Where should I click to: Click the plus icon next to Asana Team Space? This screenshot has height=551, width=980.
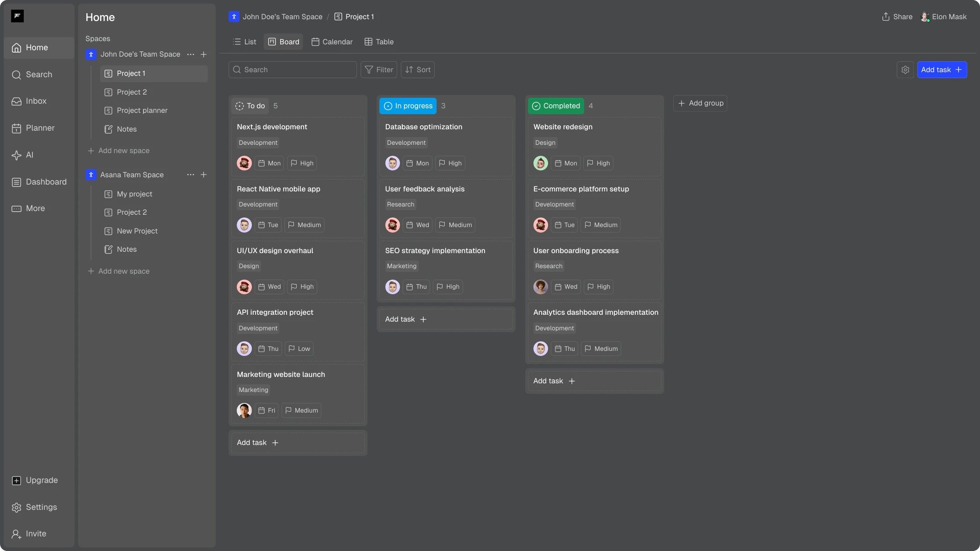[x=204, y=175]
